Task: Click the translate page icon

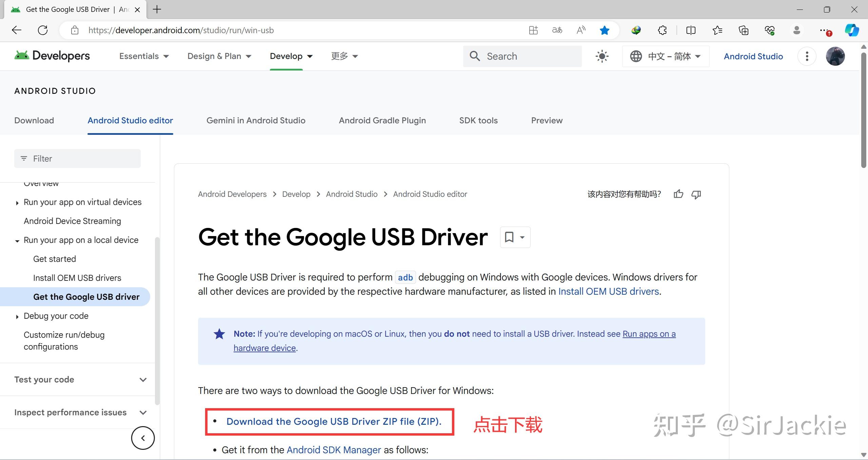Action: coord(557,30)
